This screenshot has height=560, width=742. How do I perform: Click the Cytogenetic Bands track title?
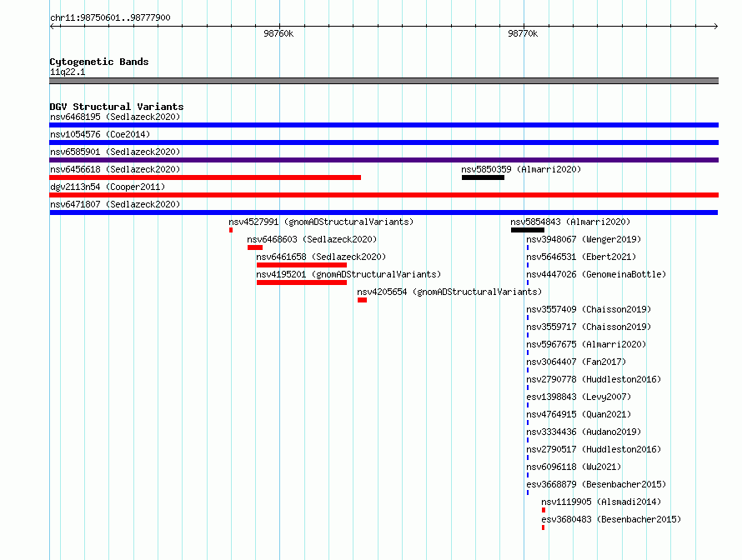click(99, 62)
